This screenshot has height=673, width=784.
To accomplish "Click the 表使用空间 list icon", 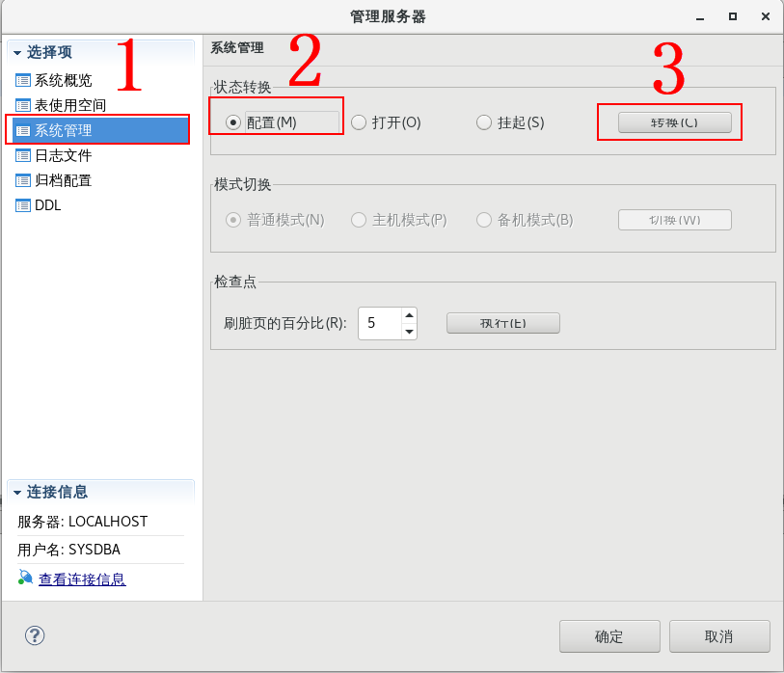I will tap(23, 105).
